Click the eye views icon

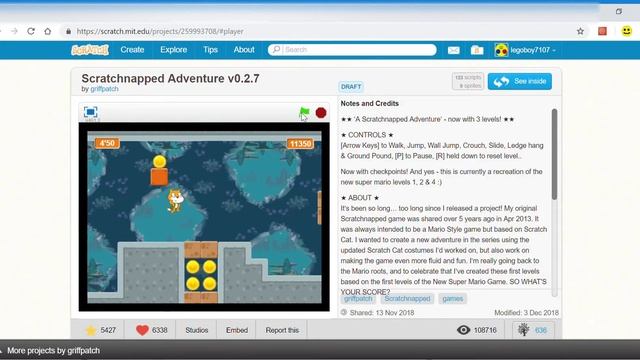[463, 330]
